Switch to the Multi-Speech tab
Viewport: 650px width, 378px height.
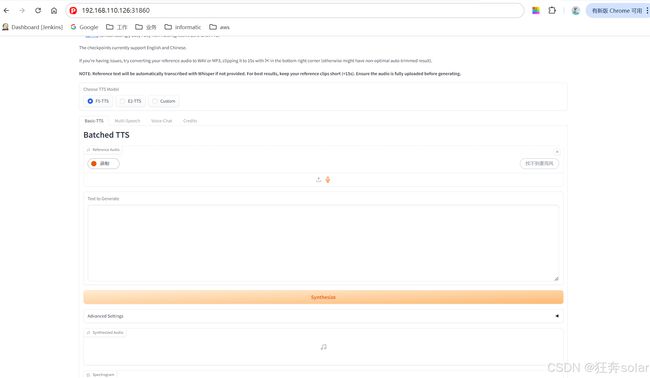[x=127, y=121]
